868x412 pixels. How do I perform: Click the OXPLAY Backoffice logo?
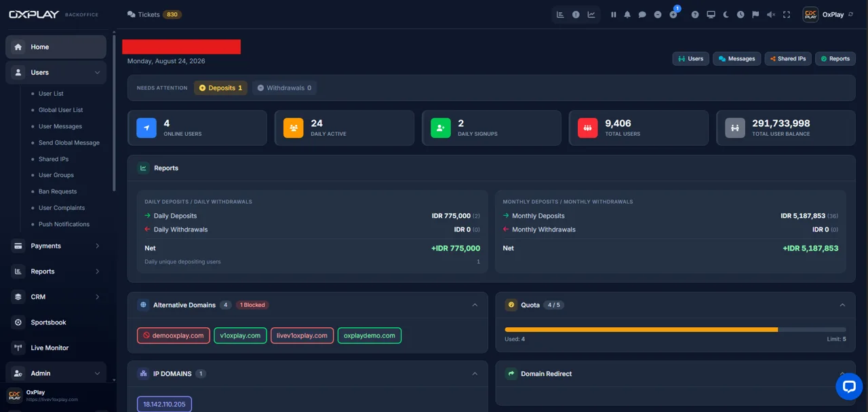pos(53,14)
